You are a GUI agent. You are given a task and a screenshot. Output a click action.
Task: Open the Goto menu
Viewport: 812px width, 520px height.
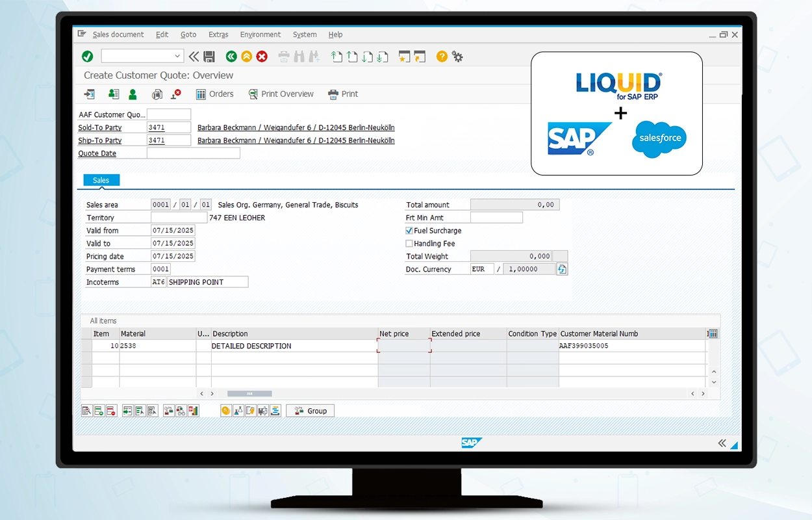(188, 34)
